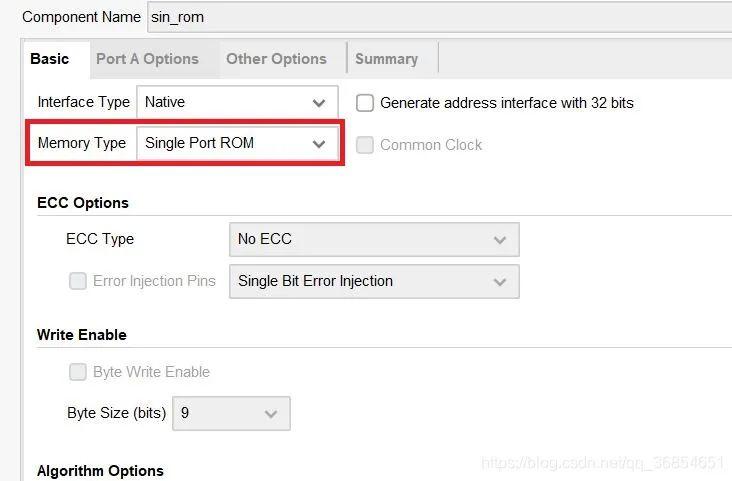Screen dimensions: 732x481
Task: Click the Component Name input field
Action: tap(440, 17)
